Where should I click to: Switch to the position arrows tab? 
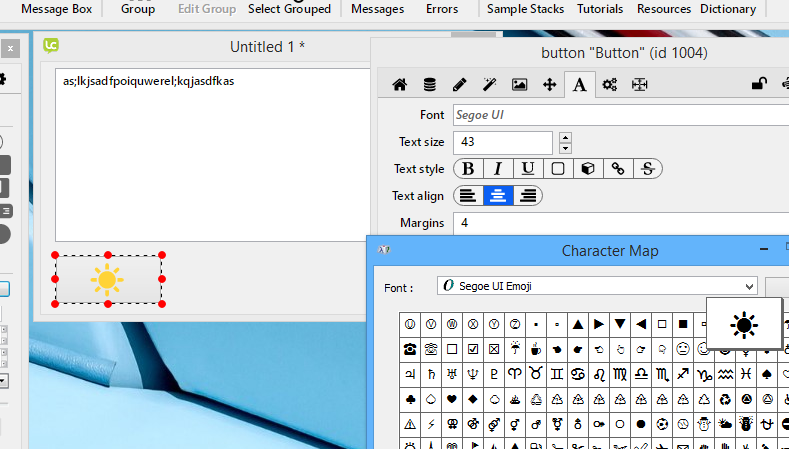[x=549, y=85]
